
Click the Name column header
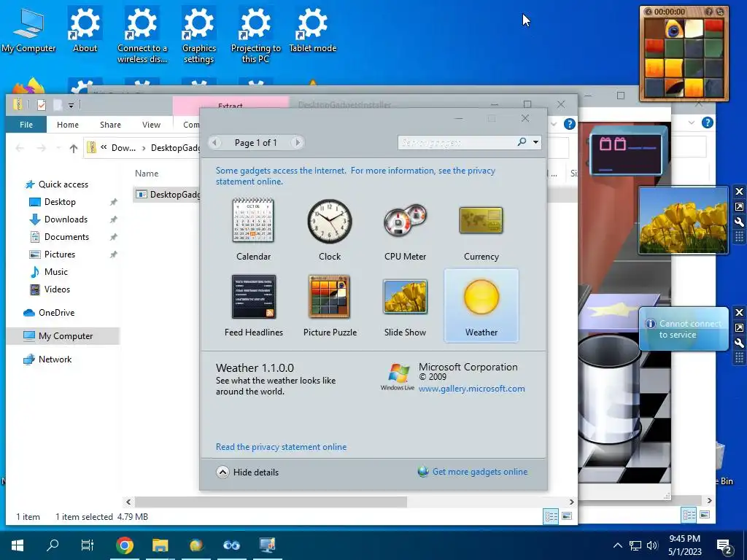tap(147, 174)
